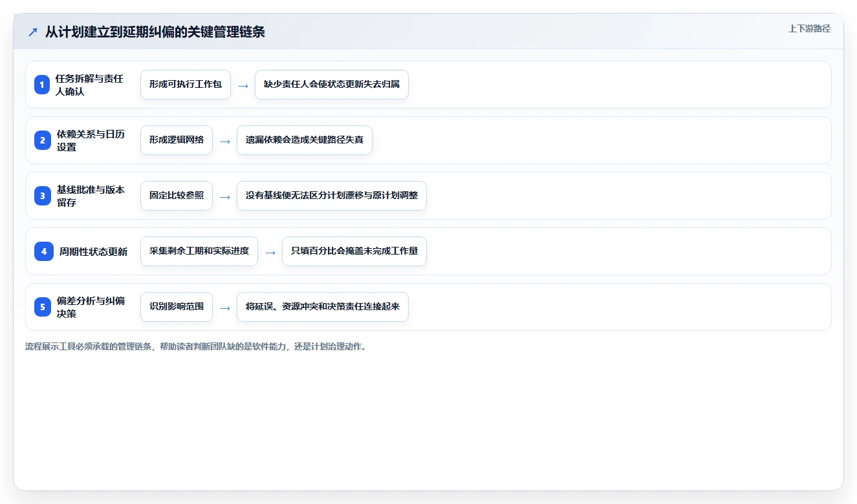Click the footer note starting 流程展示工具必须承载
The image size is (857, 504).
coord(196,346)
